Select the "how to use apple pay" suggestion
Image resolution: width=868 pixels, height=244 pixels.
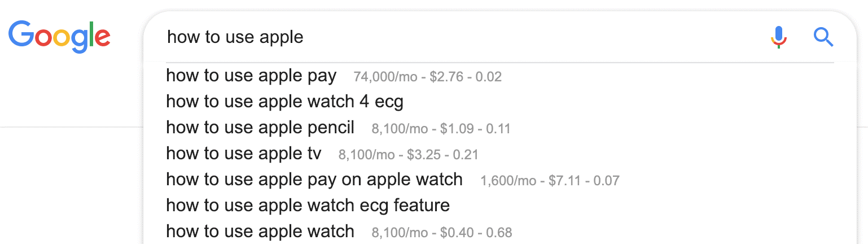251,76
